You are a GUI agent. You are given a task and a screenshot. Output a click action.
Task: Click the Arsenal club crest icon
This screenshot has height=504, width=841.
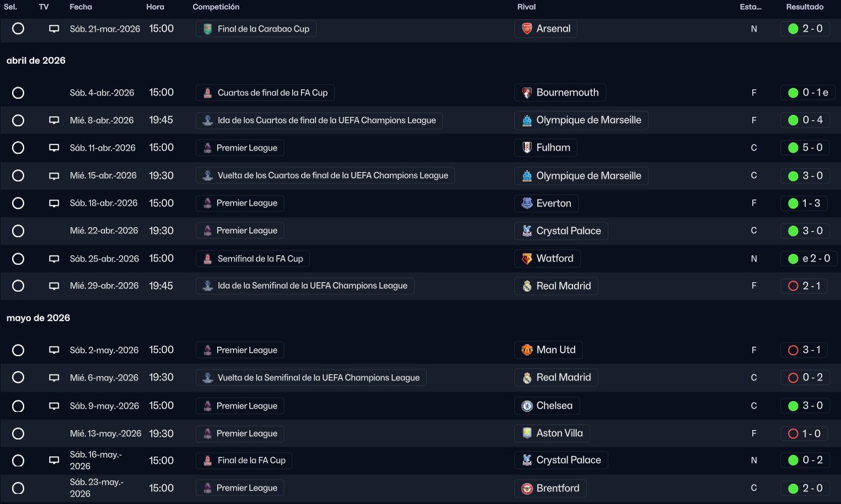527,29
